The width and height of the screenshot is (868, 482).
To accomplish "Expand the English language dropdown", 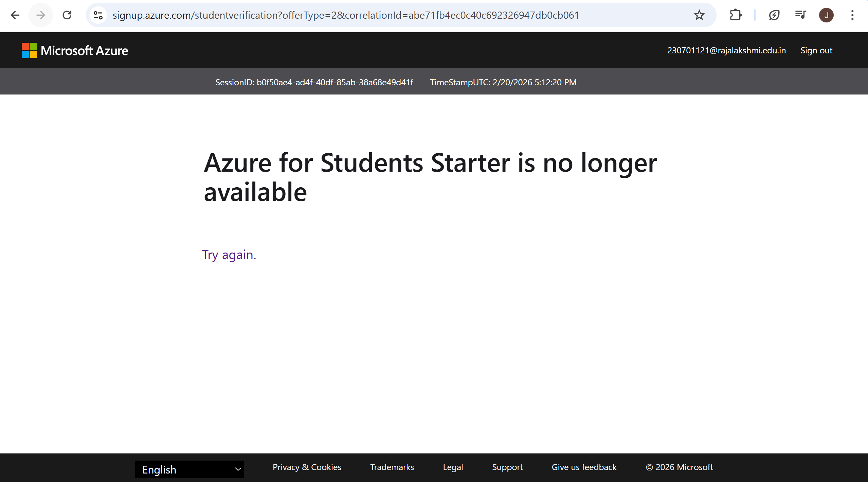I will 189,469.
